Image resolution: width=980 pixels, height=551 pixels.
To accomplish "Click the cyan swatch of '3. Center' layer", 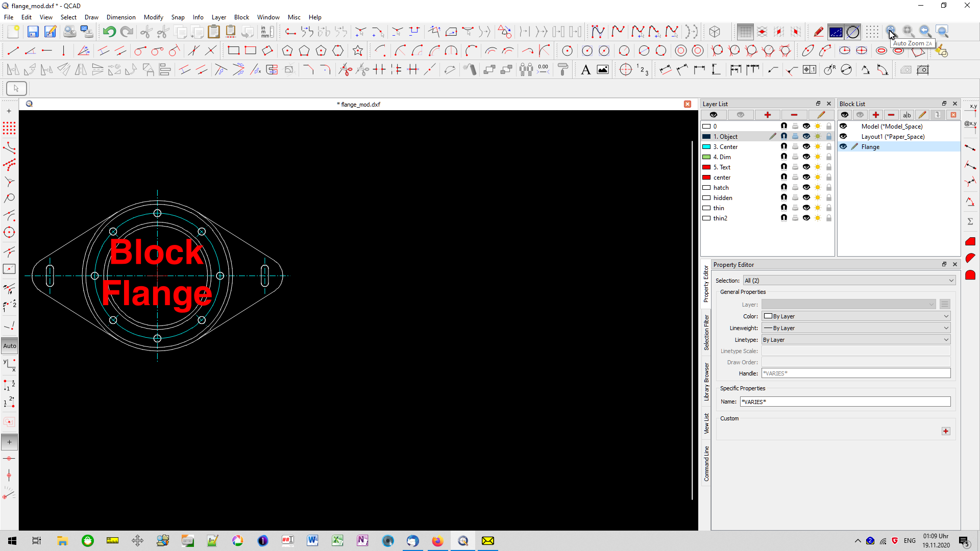I will tap(706, 146).
